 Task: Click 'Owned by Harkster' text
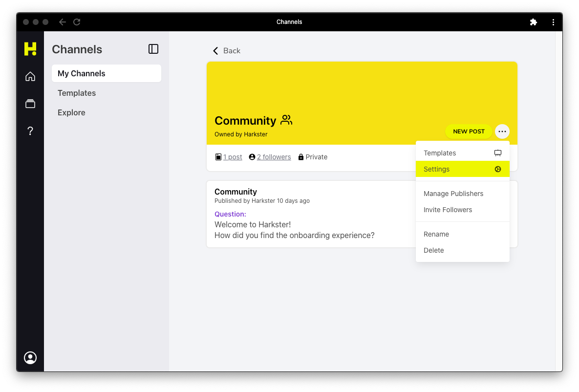coord(241,134)
